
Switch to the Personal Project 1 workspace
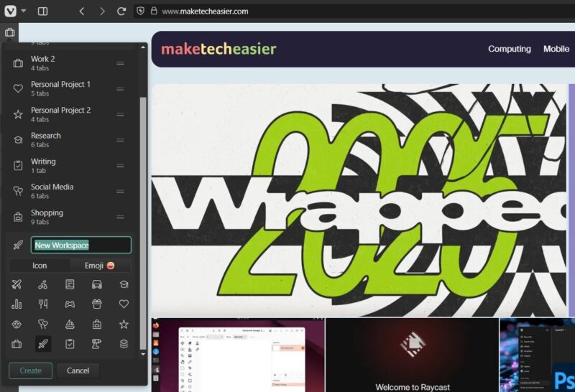click(x=70, y=88)
